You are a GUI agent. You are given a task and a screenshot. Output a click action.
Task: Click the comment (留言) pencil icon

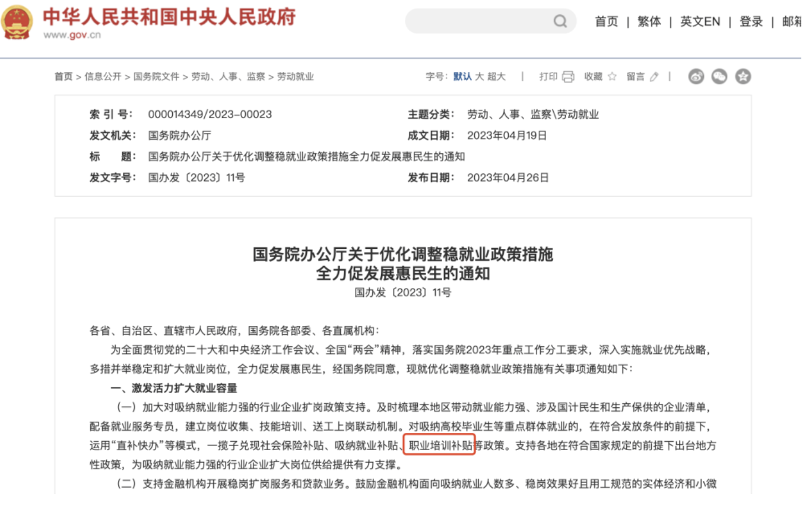654,77
